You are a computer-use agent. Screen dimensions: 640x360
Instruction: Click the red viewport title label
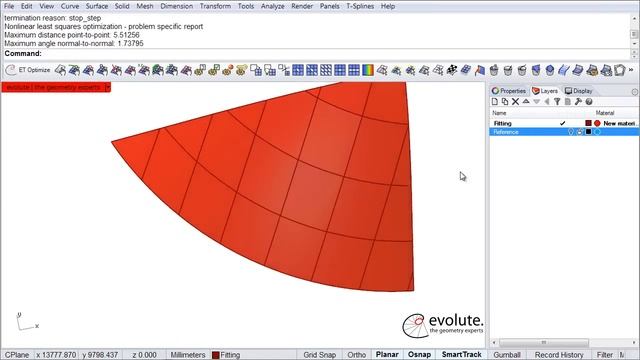pos(53,87)
